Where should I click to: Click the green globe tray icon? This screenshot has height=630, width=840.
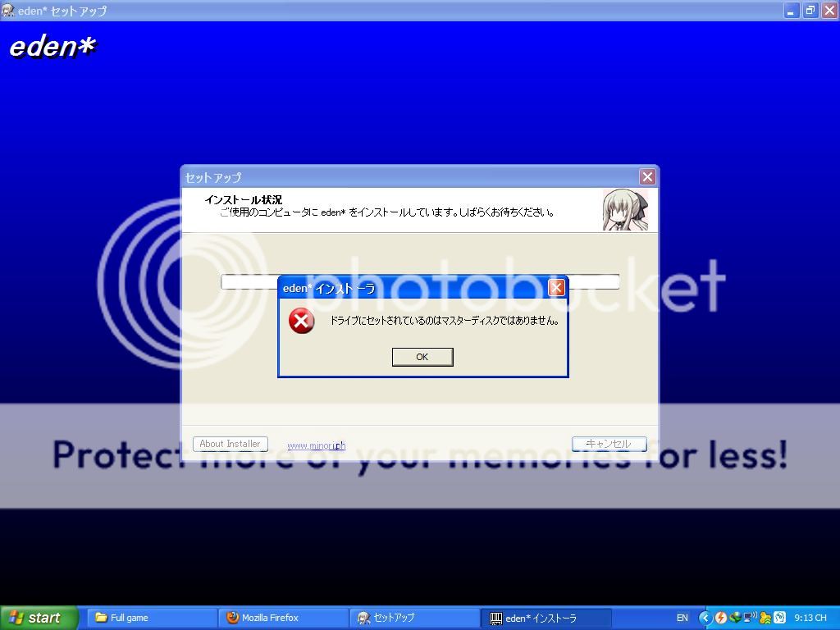pyautogui.click(x=735, y=618)
